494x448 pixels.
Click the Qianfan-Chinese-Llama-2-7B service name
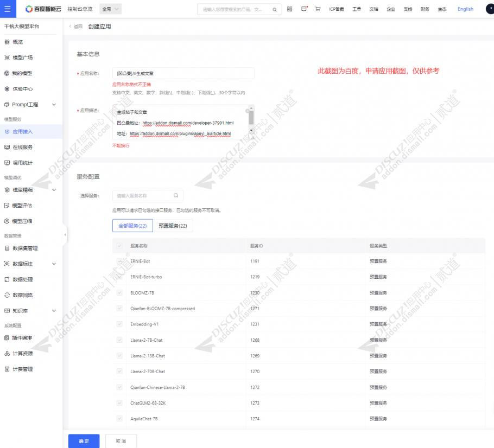point(157,387)
